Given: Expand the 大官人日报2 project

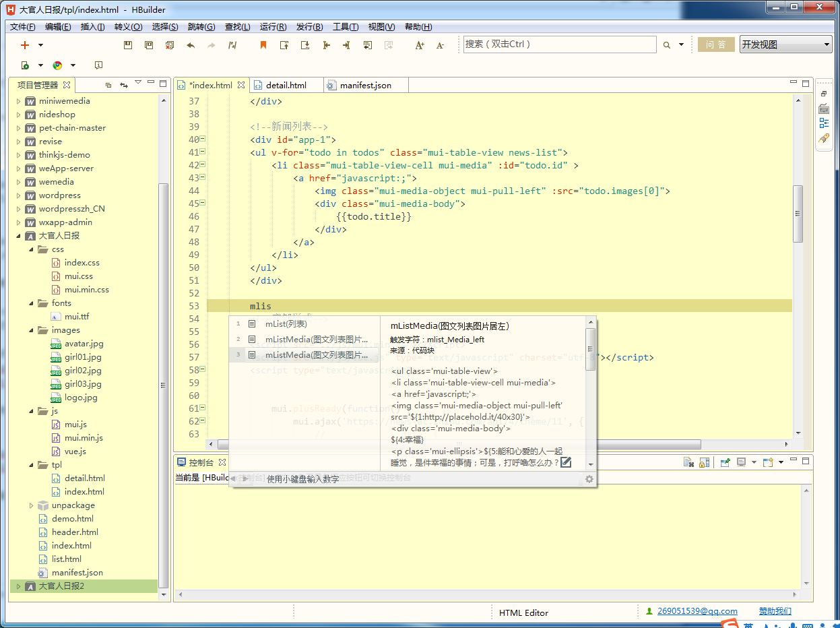Looking at the screenshot, I should 18,586.
